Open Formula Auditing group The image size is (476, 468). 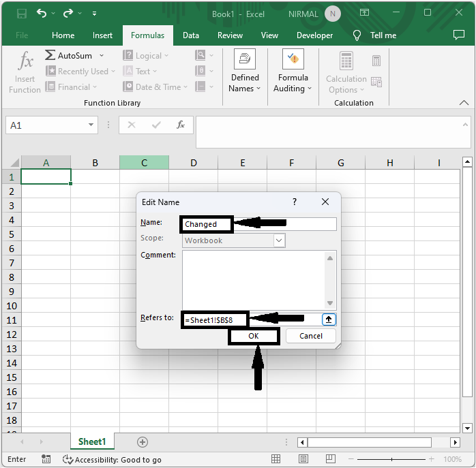(293, 72)
